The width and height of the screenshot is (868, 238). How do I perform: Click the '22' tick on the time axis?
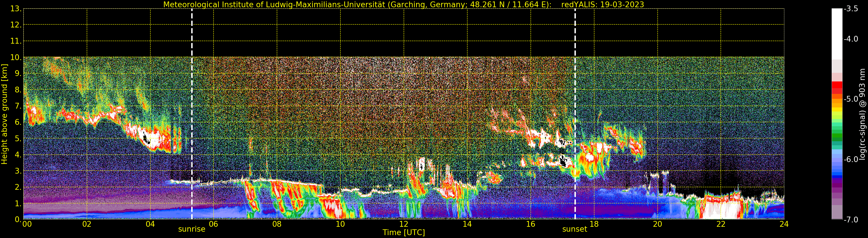point(721,224)
